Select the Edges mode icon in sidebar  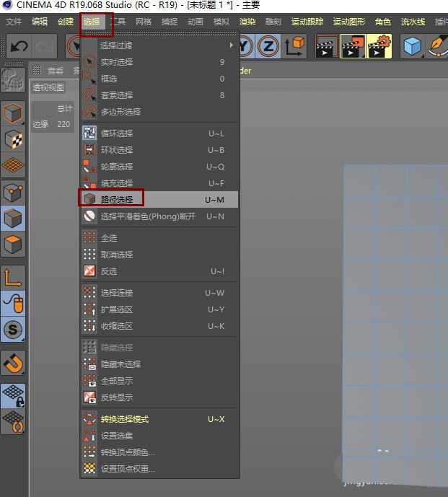coord(14,218)
